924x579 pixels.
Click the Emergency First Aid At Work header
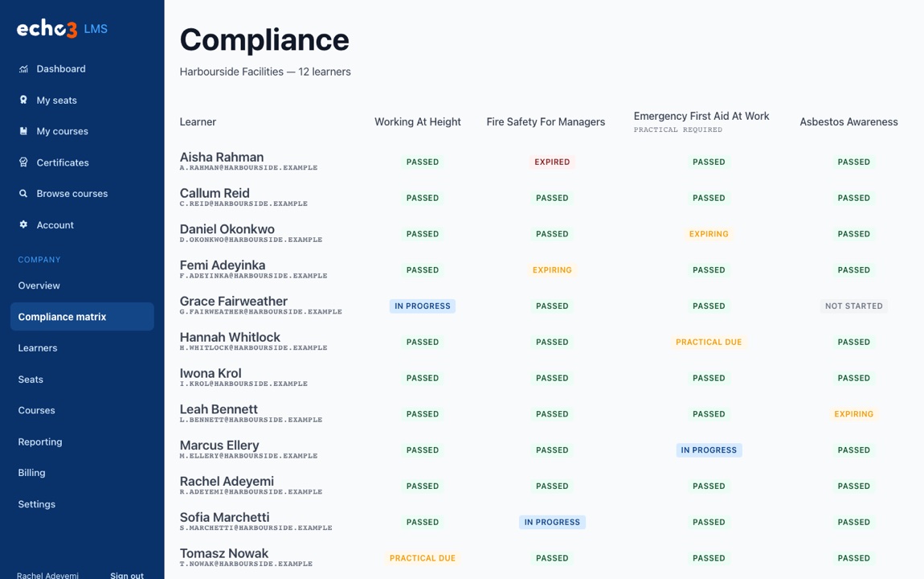701,116
